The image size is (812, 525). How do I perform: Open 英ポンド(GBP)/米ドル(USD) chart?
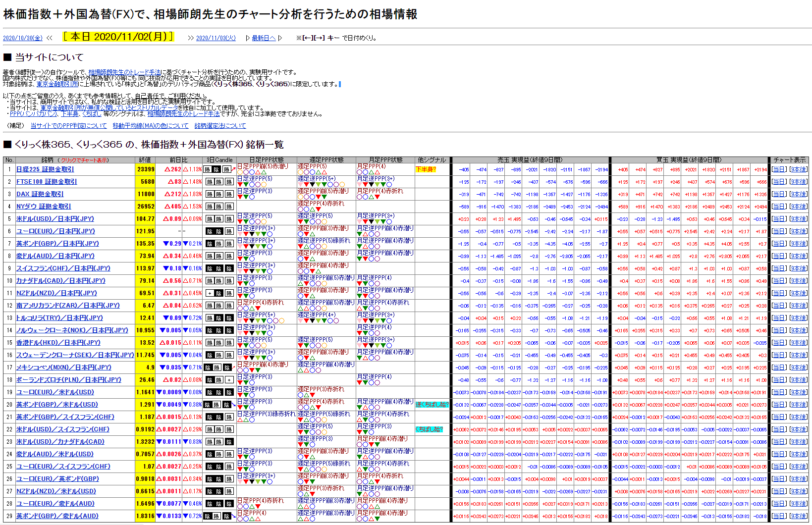[57, 405]
